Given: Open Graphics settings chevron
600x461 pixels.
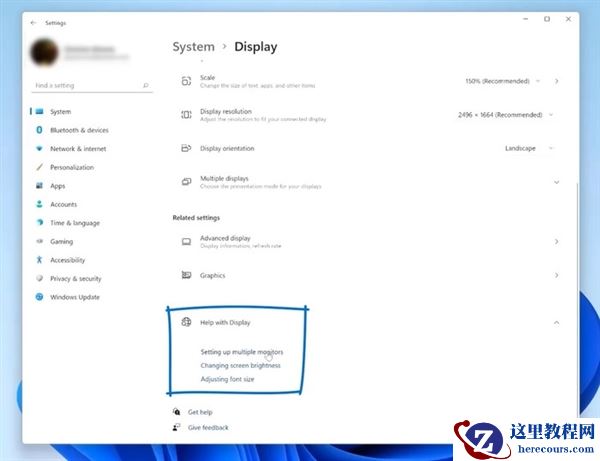Looking at the screenshot, I should pos(557,275).
